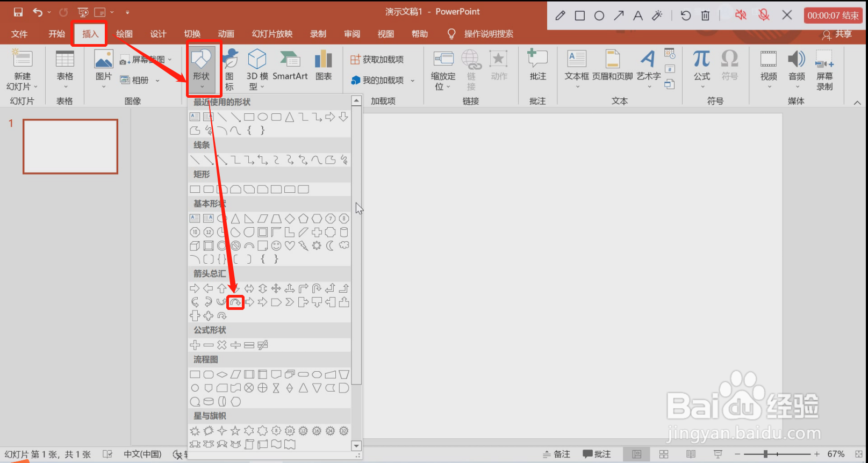Open customize quick access toolbar dropdown
The image size is (868, 463).
click(x=127, y=12)
